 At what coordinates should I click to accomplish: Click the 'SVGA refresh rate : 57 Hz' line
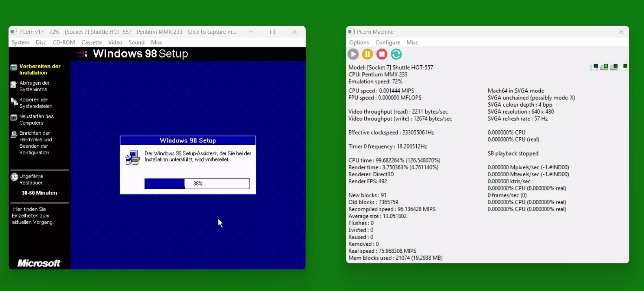pyautogui.click(x=518, y=119)
